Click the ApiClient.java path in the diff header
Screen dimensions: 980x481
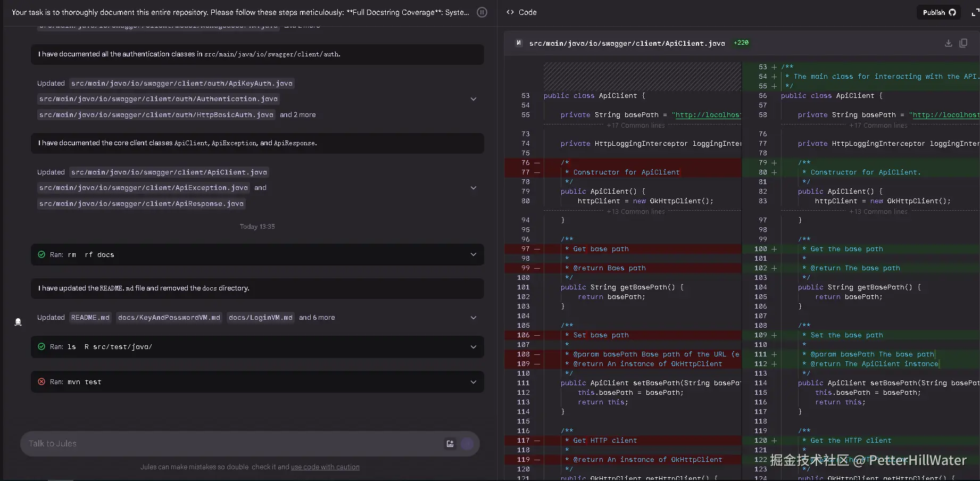(627, 43)
